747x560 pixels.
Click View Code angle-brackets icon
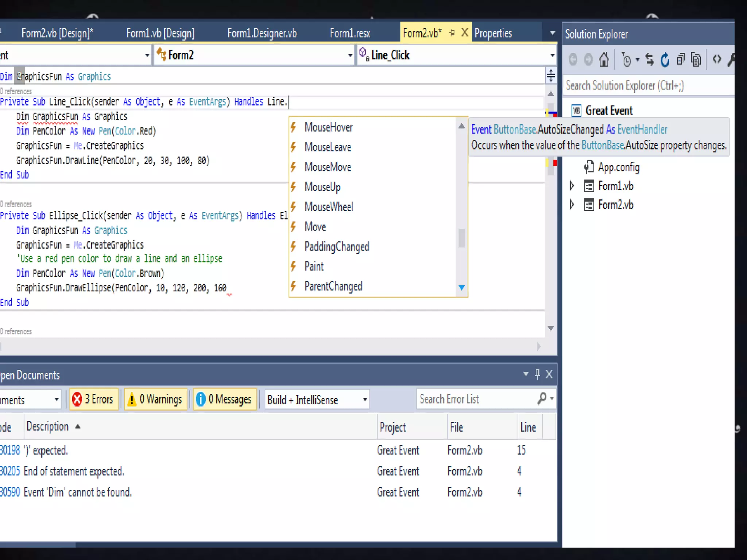click(x=717, y=59)
